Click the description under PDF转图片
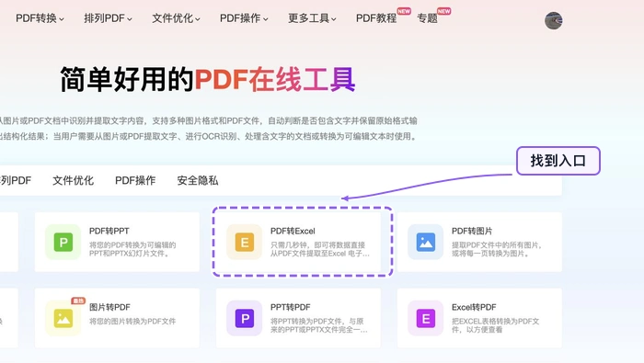 click(x=497, y=249)
